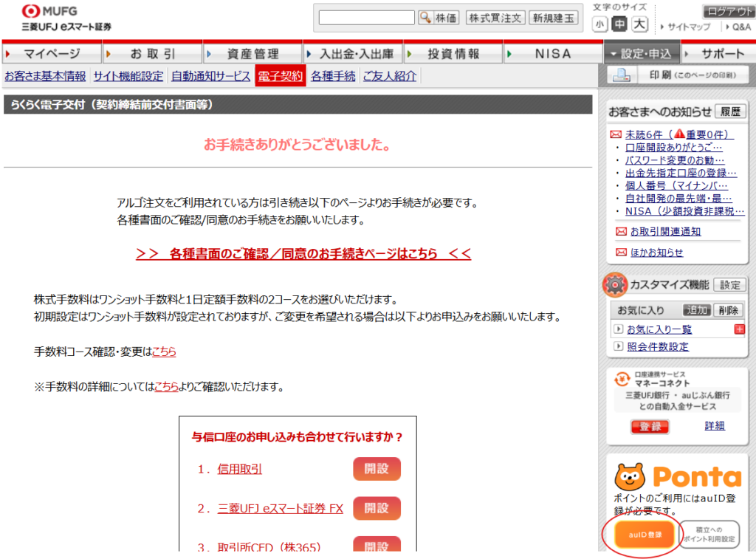Expand arrow beside 照会件数設定
This screenshot has height=559, width=756.
(618, 346)
